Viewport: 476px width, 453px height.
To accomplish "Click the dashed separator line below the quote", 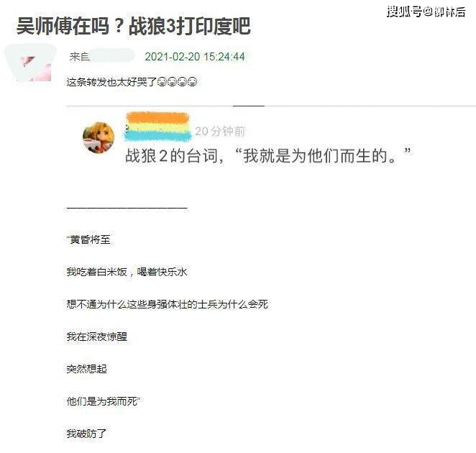I will point(127,208).
